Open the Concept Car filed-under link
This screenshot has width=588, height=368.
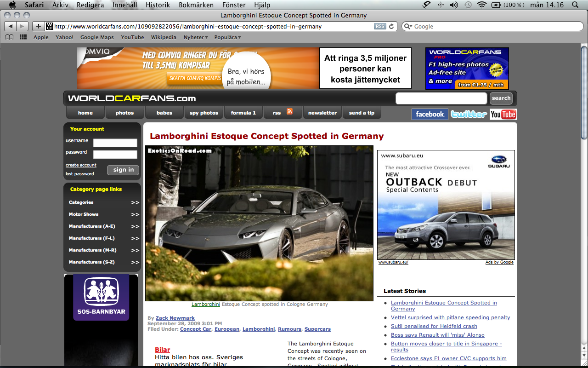click(196, 329)
